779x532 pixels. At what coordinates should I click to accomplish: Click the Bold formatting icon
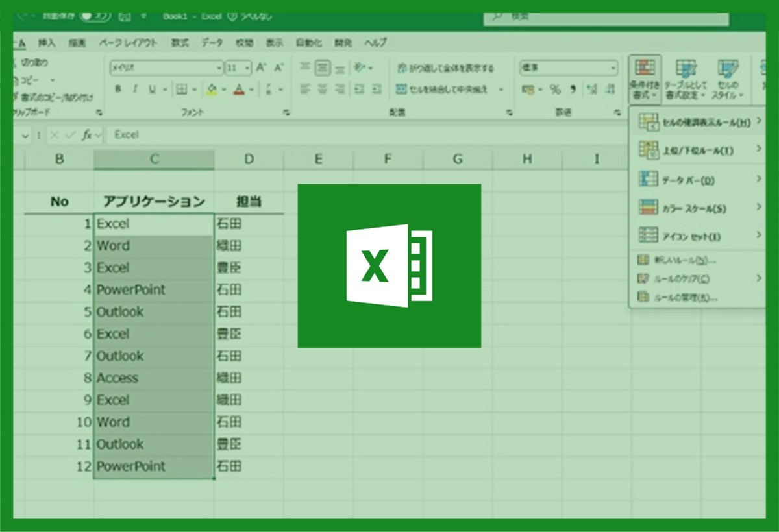coord(118,90)
